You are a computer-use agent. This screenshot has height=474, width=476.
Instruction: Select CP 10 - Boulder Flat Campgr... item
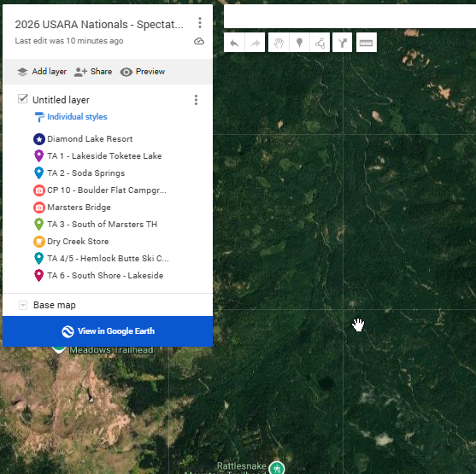tap(107, 190)
